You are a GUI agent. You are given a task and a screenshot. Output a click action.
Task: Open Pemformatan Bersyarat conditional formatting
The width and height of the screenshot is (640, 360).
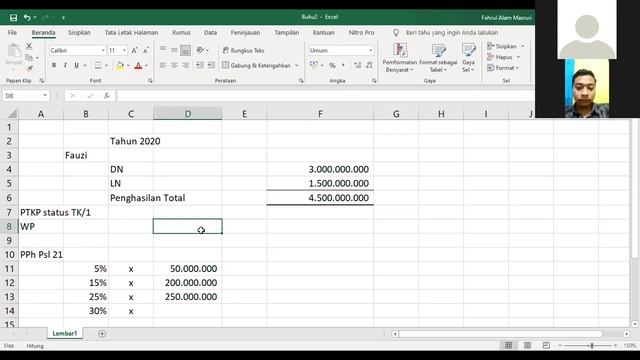click(400, 58)
